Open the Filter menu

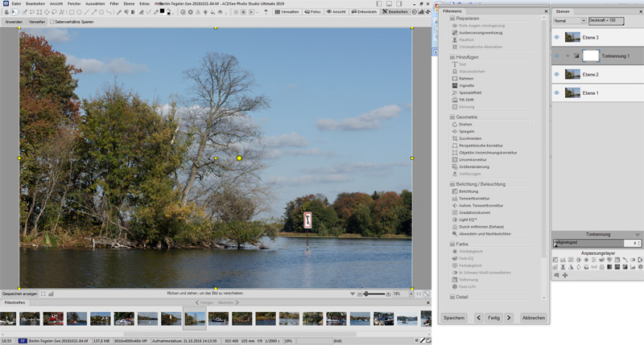[x=114, y=4]
